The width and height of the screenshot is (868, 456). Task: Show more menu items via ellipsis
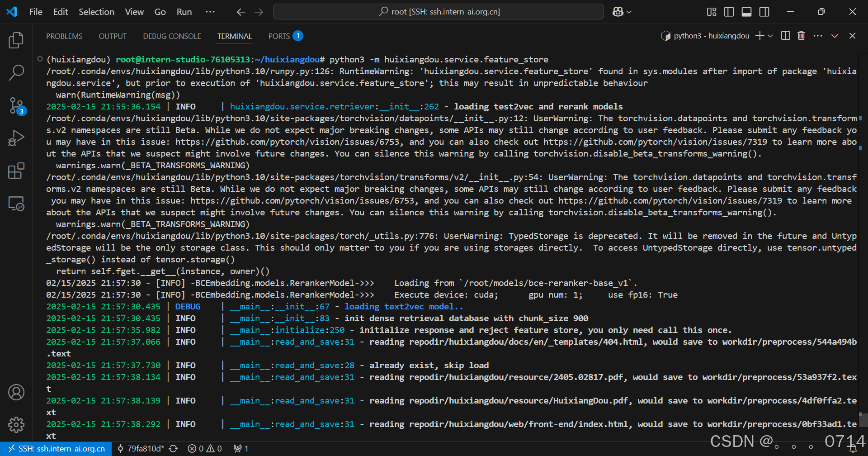[x=210, y=12]
